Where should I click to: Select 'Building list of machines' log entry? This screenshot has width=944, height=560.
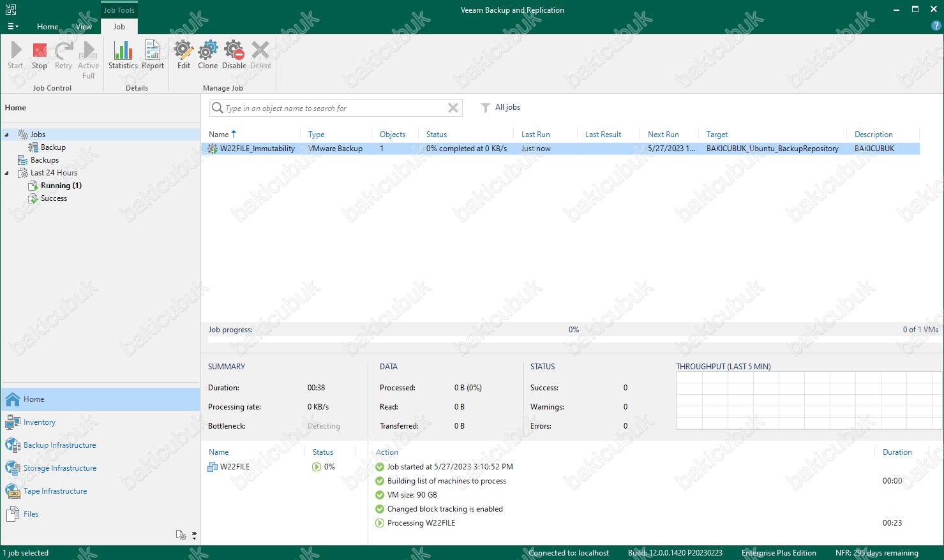tap(446, 481)
